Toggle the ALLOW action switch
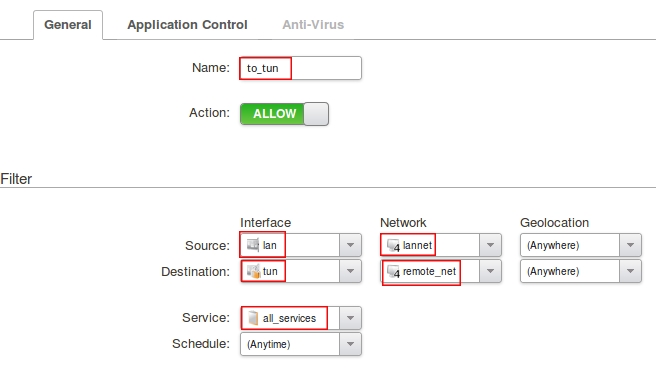Screen dimensions: 656x382 pos(284,114)
